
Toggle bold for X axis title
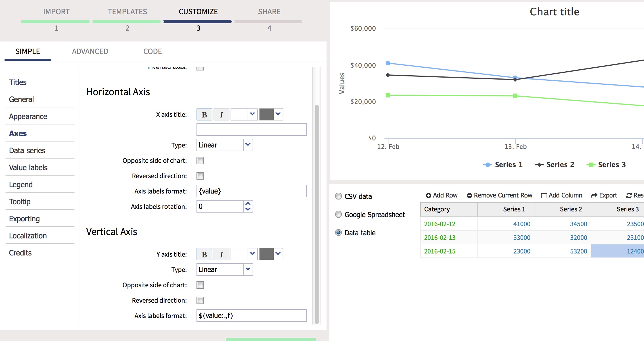[x=204, y=115]
